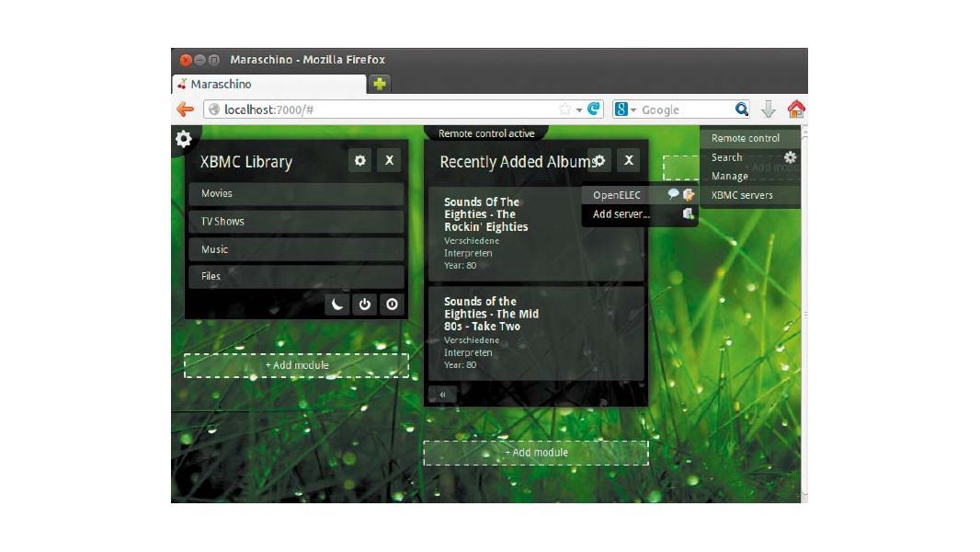Go back with the orange browser arrow

(x=185, y=109)
